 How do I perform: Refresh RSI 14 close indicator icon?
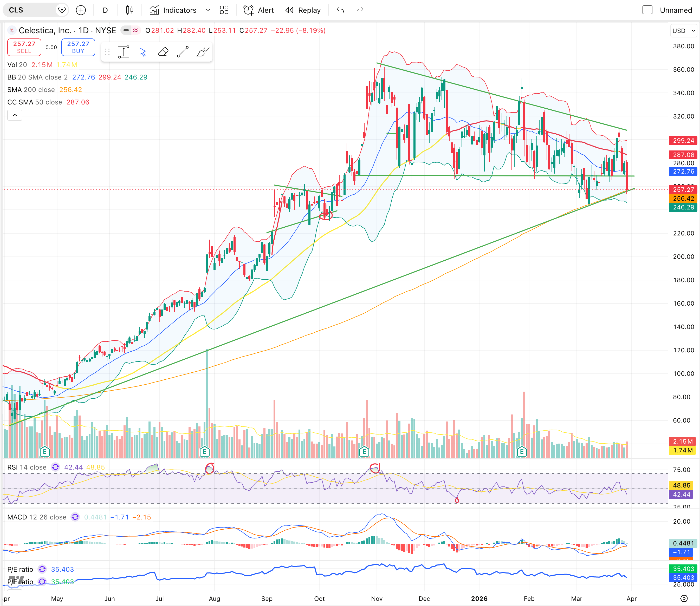55,467
